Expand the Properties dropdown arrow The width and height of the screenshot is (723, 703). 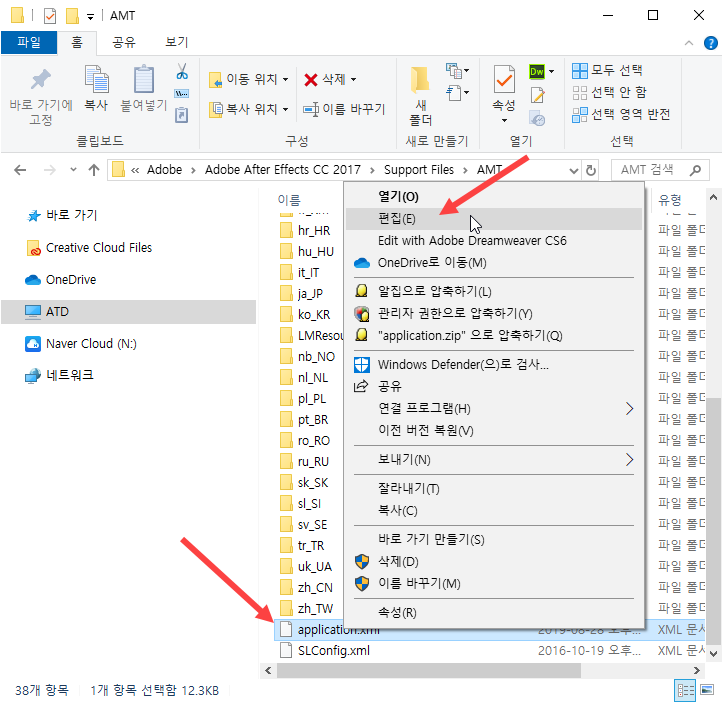(504, 120)
